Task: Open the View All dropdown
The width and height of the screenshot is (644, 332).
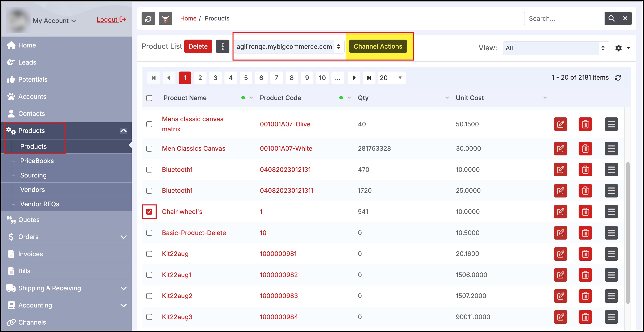Action: point(555,48)
